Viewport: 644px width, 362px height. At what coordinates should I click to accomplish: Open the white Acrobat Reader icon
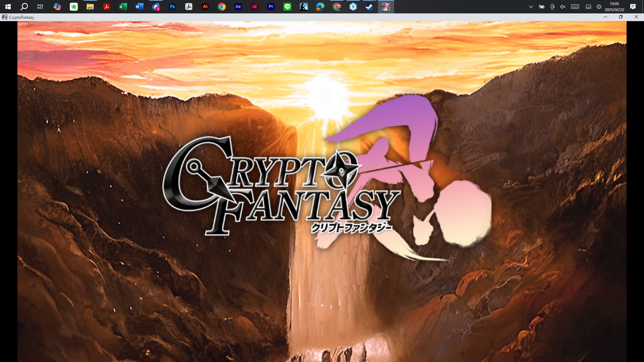pyautogui.click(x=189, y=7)
